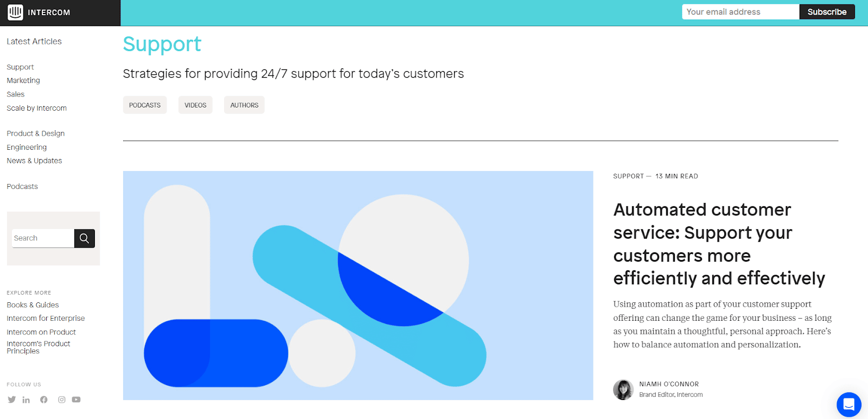Viewport: 868px width, 419px height.
Task: Open the Intercom chat messenger bubble
Action: tap(848, 404)
